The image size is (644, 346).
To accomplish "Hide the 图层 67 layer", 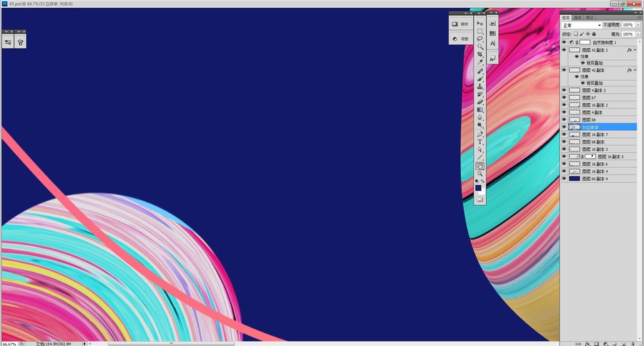I will pos(564,98).
